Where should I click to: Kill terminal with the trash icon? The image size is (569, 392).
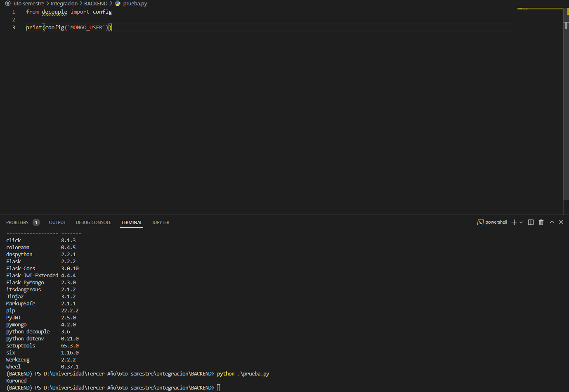pyautogui.click(x=541, y=222)
